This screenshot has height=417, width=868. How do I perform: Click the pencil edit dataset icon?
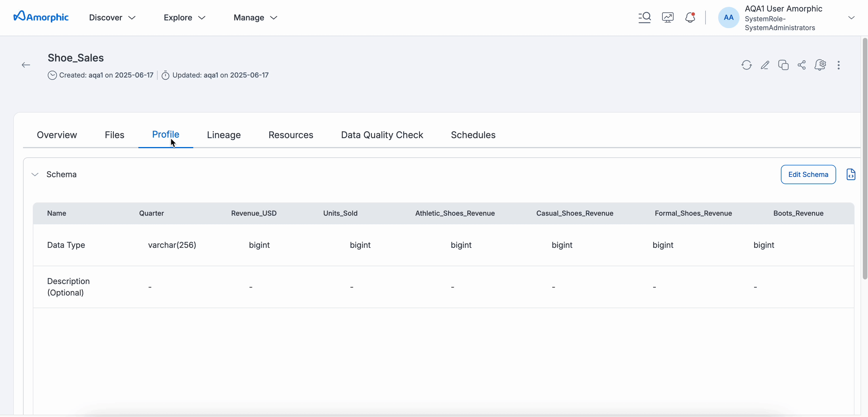pos(765,65)
